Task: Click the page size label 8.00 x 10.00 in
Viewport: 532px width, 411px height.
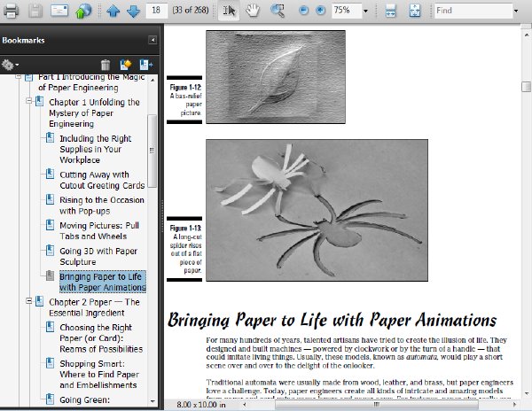Action: [201, 405]
